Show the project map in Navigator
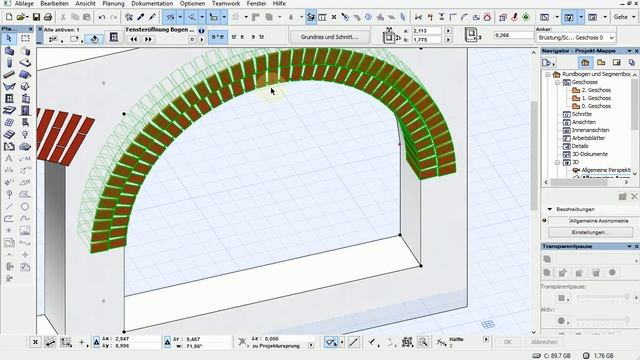 coord(585,62)
